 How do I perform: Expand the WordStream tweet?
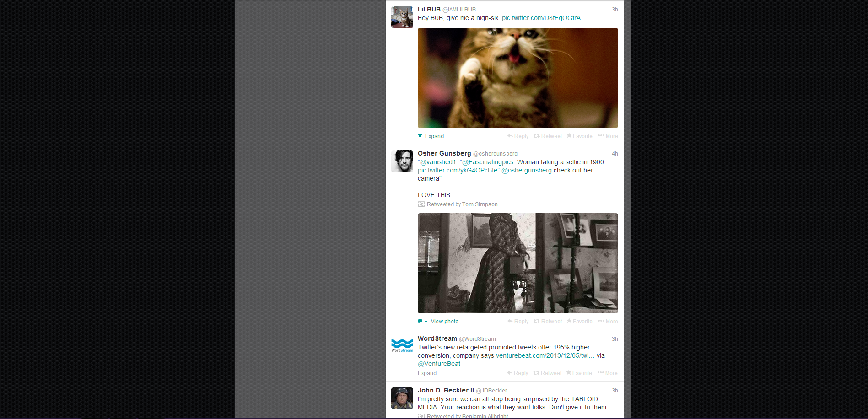(x=427, y=373)
